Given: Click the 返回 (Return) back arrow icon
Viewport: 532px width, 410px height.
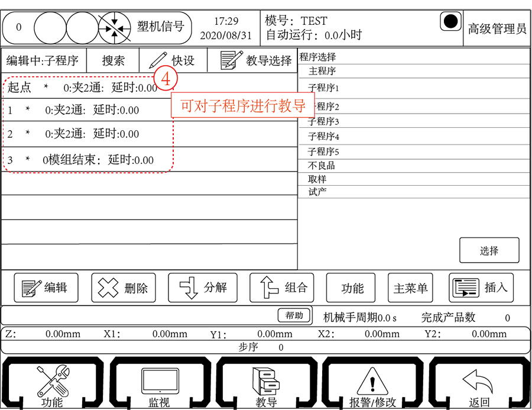Looking at the screenshot, I should [479, 380].
